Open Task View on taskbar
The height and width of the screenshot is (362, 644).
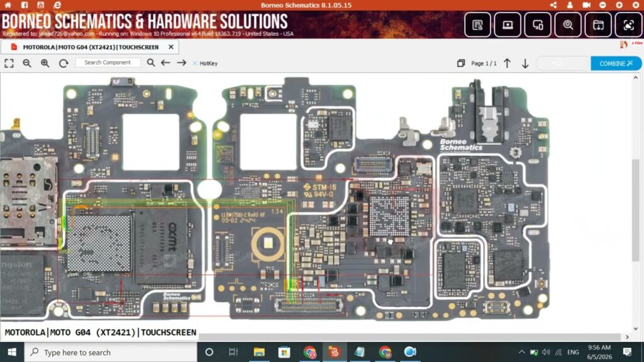tap(233, 352)
